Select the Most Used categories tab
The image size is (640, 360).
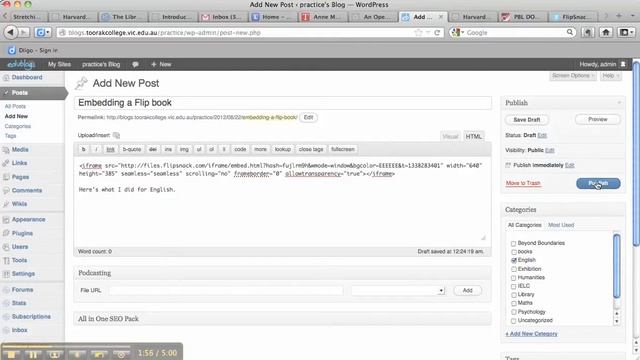[x=561, y=225]
